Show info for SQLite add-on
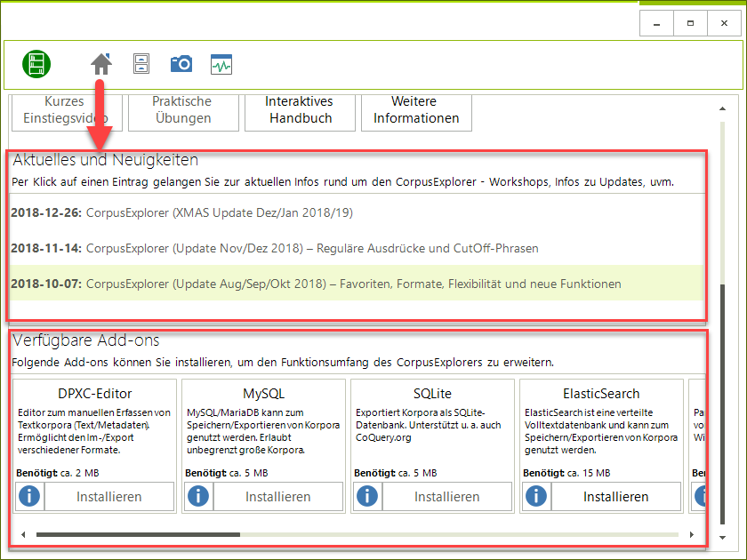This screenshot has width=747, height=560. 368,497
